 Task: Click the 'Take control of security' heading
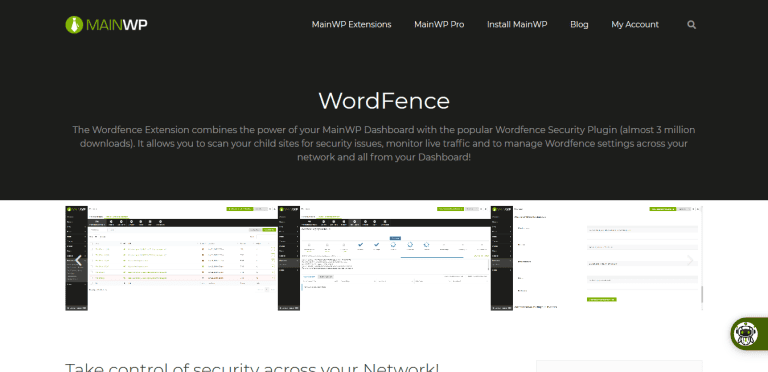tap(252, 368)
